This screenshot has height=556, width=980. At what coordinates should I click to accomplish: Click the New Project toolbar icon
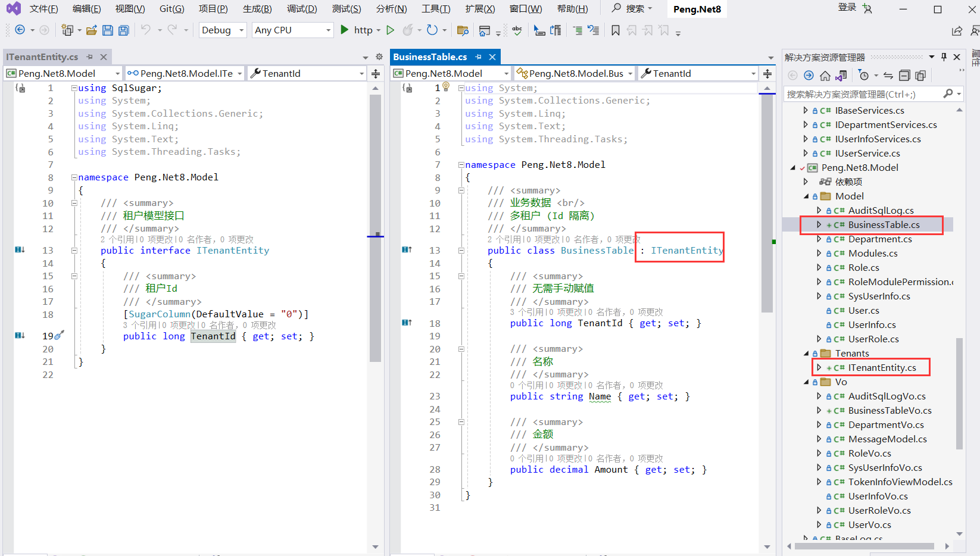click(x=67, y=30)
